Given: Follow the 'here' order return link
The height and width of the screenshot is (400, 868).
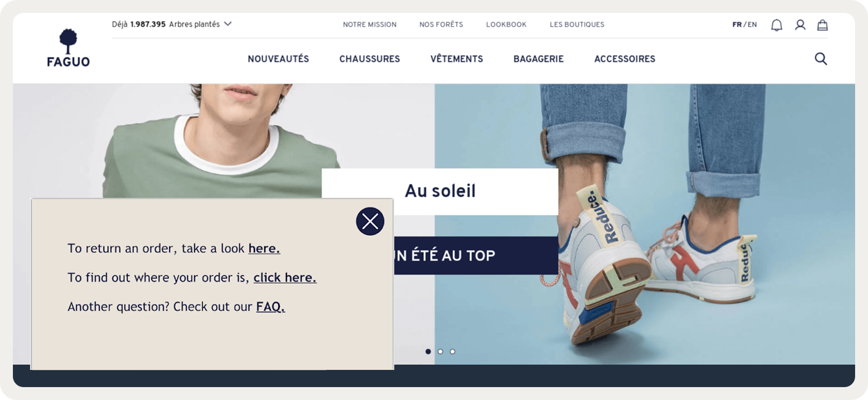Looking at the screenshot, I should click(x=264, y=248).
